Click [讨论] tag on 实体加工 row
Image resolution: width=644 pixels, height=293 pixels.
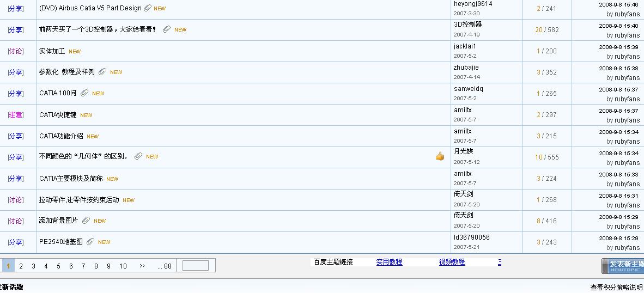point(16,51)
